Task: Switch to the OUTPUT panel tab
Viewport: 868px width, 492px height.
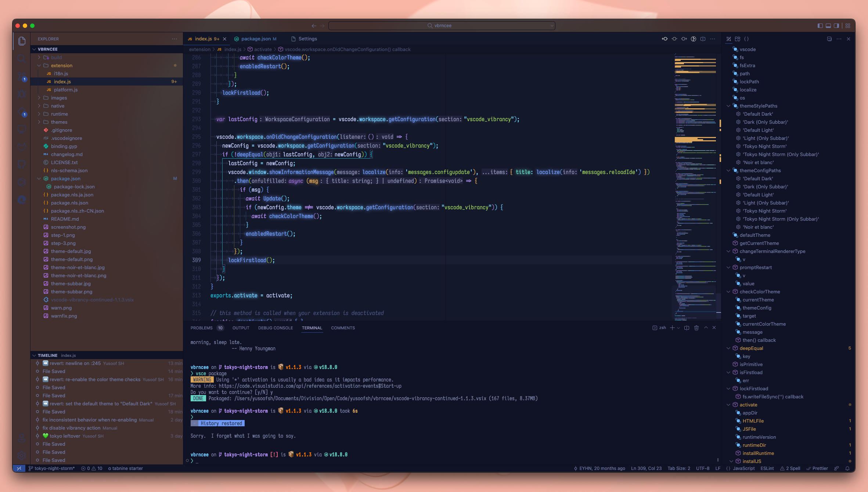Action: 241,328
